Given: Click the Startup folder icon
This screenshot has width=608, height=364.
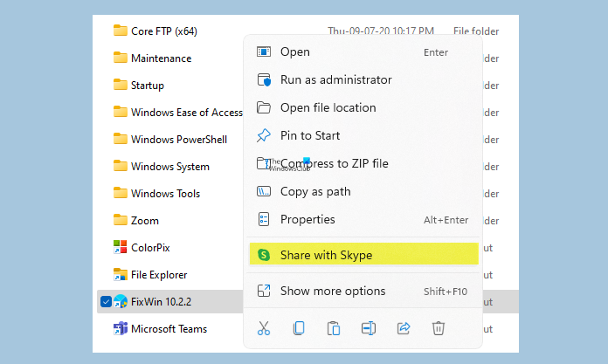Looking at the screenshot, I should click(121, 85).
